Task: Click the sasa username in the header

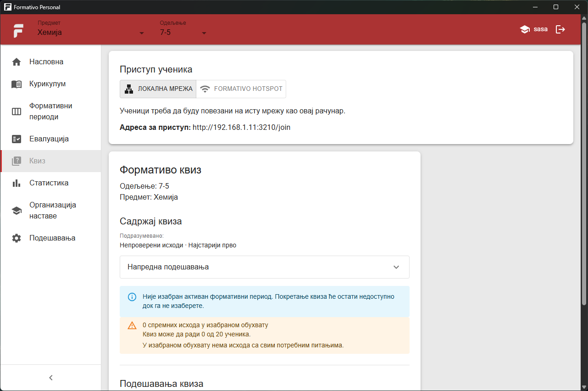Action: tap(541, 29)
